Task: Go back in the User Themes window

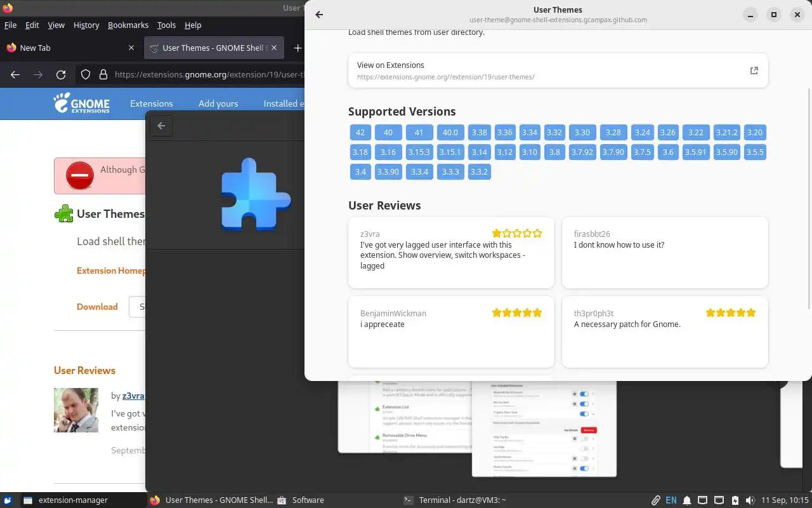Action: pyautogui.click(x=319, y=15)
